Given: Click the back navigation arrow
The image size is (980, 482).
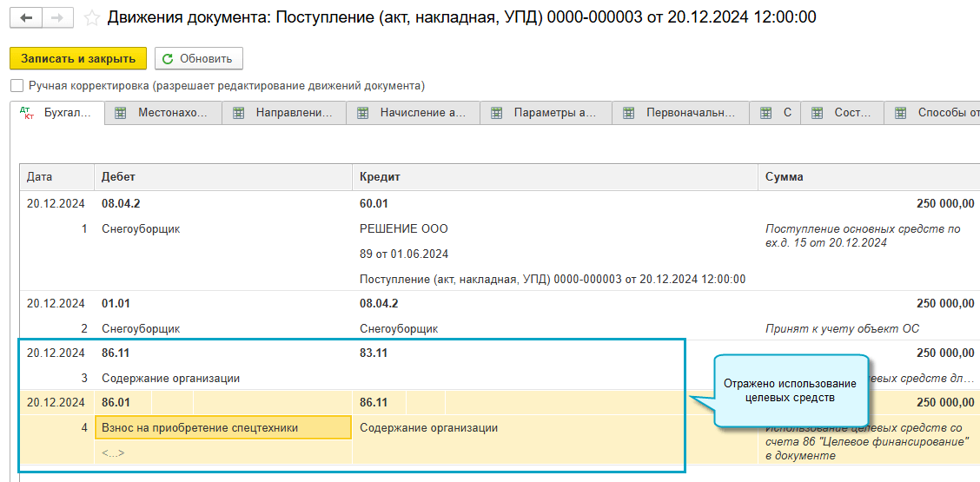Looking at the screenshot, I should (27, 18).
